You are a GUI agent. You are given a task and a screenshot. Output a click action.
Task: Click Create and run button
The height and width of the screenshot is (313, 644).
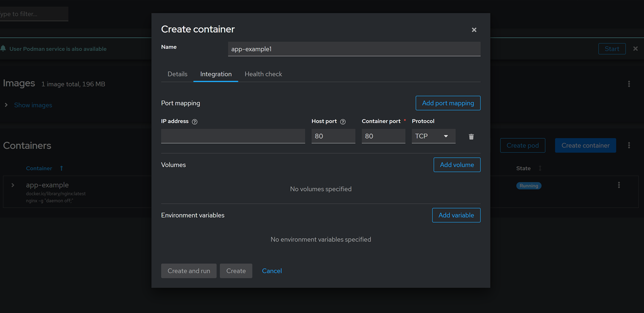[189, 271]
